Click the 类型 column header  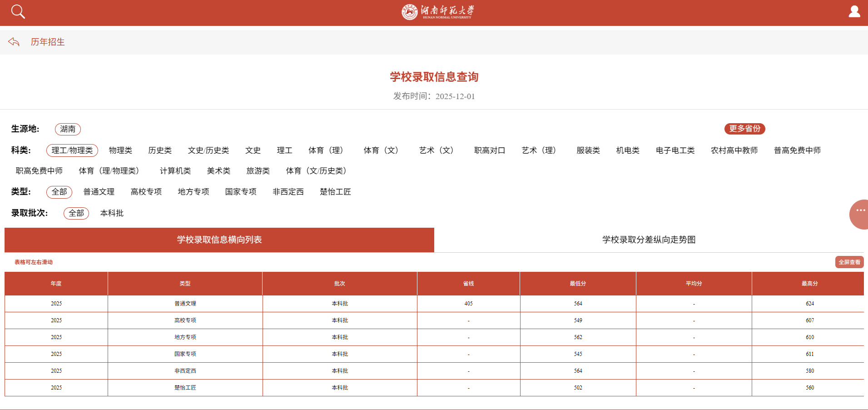185,284
